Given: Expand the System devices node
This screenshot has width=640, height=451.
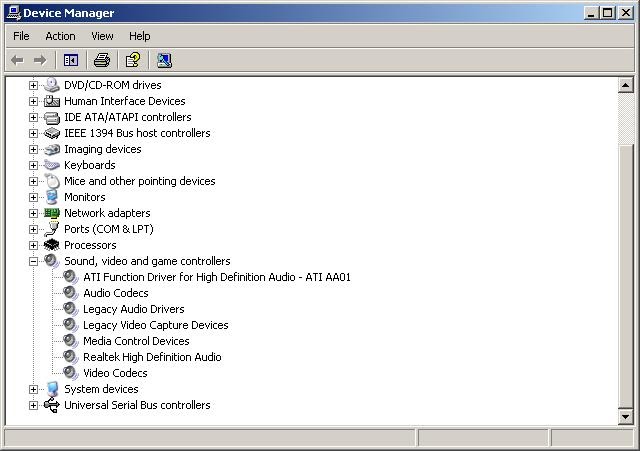Looking at the screenshot, I should pyautogui.click(x=33, y=389).
